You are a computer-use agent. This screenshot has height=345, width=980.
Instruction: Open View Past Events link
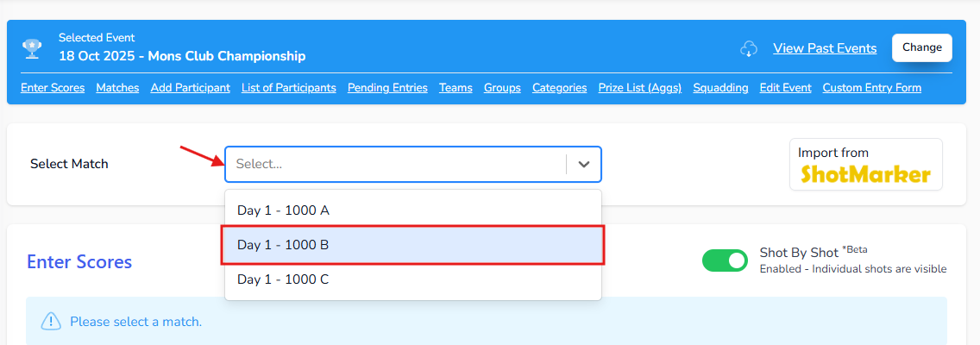tap(825, 48)
